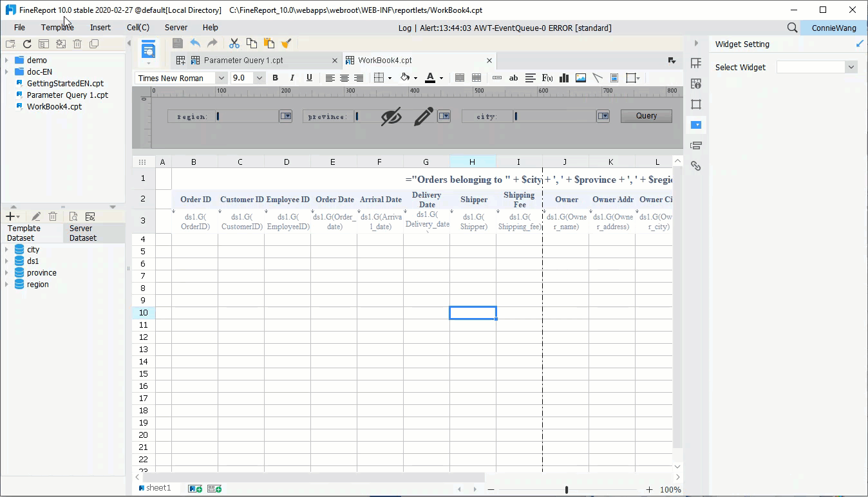Screen dimensions: 868x497
Task: Expand the doc-EN folder
Action: point(7,72)
